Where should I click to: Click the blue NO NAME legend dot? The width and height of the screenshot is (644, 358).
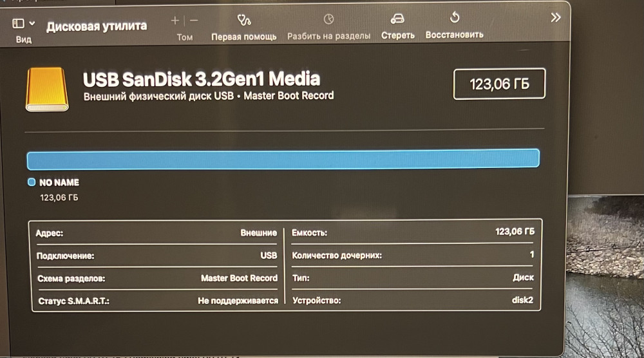point(32,183)
